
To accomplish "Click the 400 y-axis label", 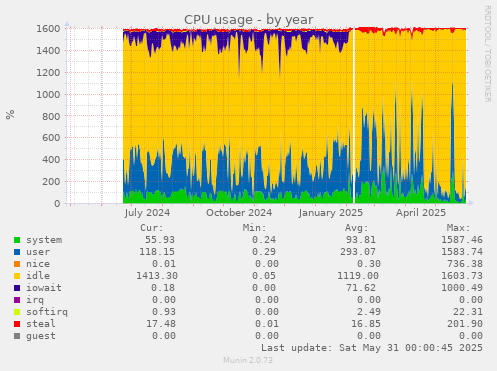I will [x=51, y=160].
